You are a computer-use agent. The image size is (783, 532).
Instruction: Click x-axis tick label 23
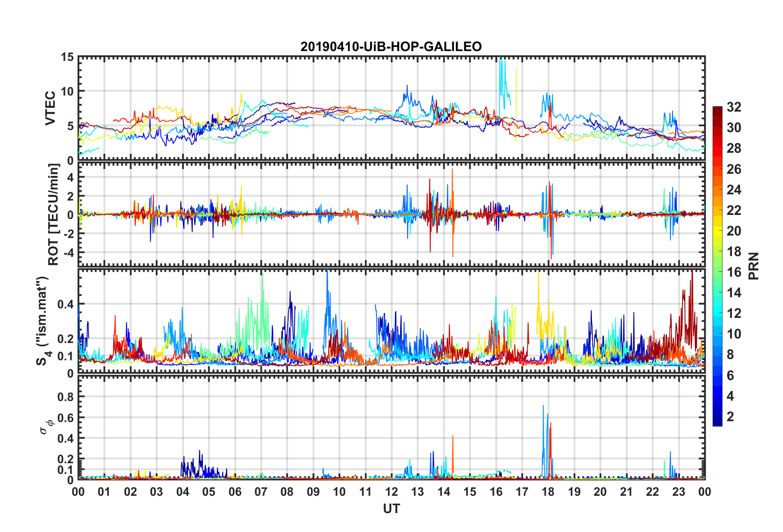(678, 492)
